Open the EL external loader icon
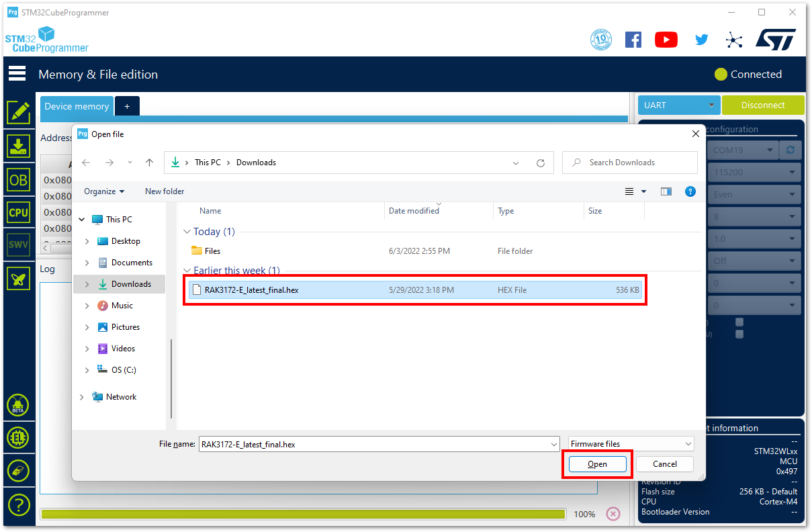 (x=18, y=438)
